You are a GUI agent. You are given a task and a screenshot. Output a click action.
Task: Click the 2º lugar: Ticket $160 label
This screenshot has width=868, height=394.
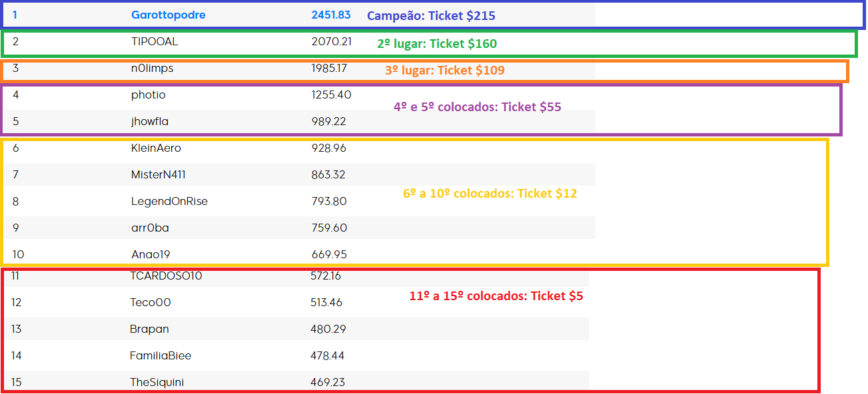pos(437,43)
